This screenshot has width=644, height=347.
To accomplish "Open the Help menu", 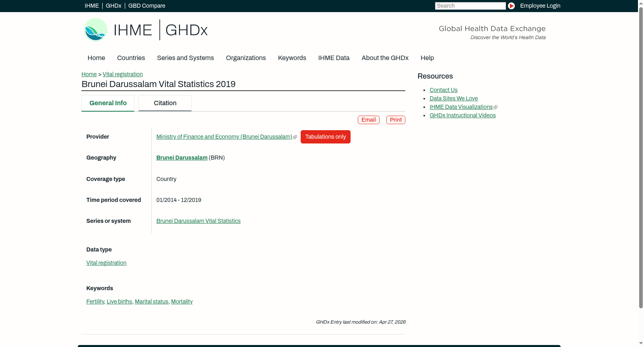I will coord(427,58).
